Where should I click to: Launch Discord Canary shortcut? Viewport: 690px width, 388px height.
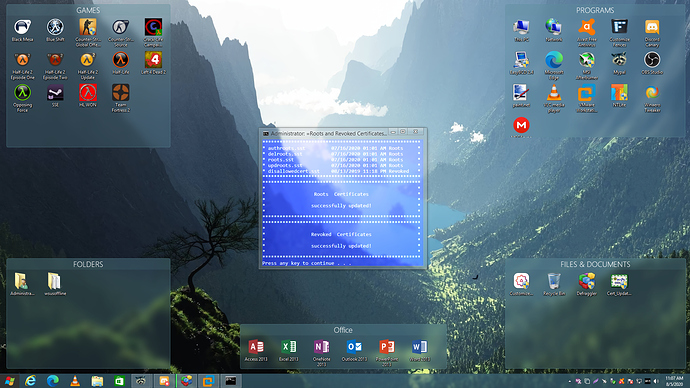pyautogui.click(x=652, y=32)
